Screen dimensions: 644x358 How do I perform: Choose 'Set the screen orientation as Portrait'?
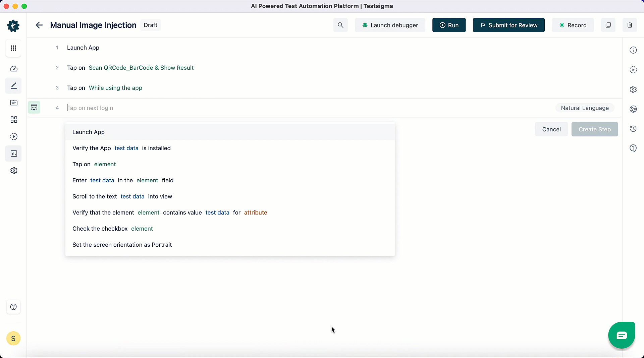tap(230, 245)
